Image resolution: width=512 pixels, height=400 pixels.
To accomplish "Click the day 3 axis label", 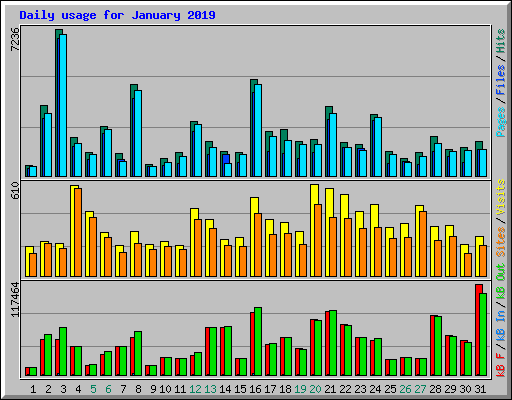I will pyautogui.click(x=63, y=389).
